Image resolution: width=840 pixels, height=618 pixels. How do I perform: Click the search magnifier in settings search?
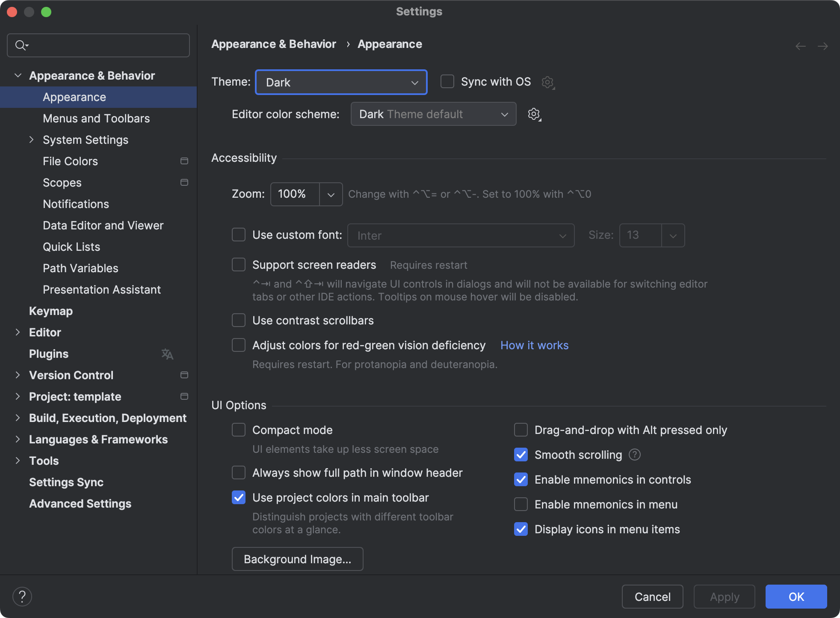22,45
